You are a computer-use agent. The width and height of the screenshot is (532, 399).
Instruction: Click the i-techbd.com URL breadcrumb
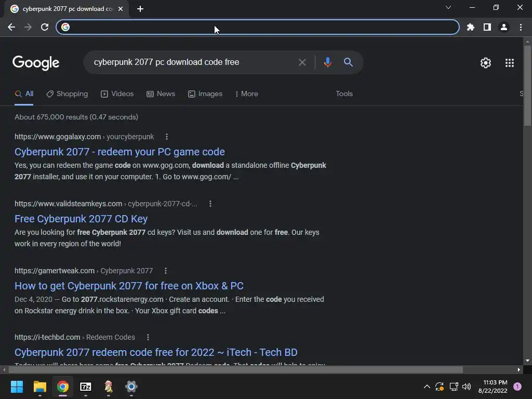point(75,337)
